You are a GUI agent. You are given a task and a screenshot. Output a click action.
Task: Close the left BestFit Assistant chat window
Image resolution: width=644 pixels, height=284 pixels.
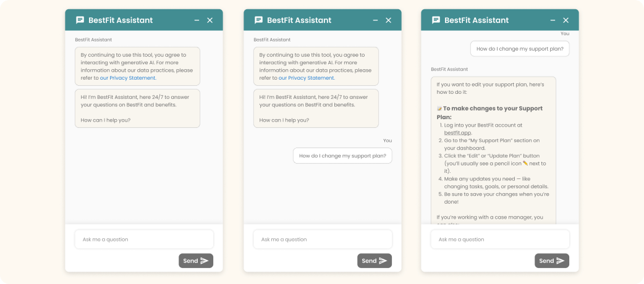point(210,20)
